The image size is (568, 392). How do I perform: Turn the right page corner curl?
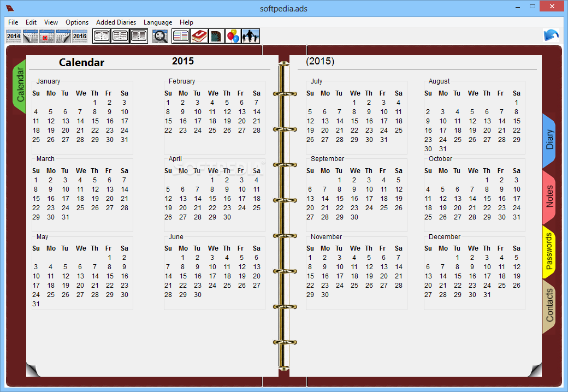535,370
